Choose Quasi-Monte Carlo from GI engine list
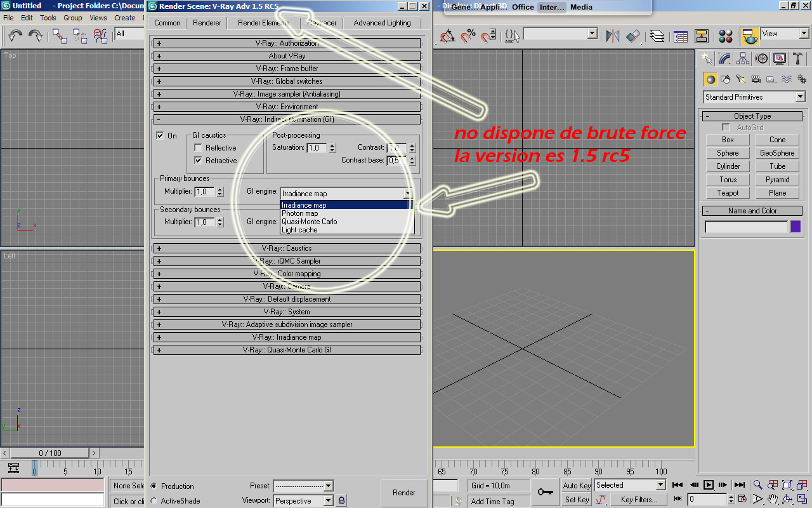 tap(346, 222)
